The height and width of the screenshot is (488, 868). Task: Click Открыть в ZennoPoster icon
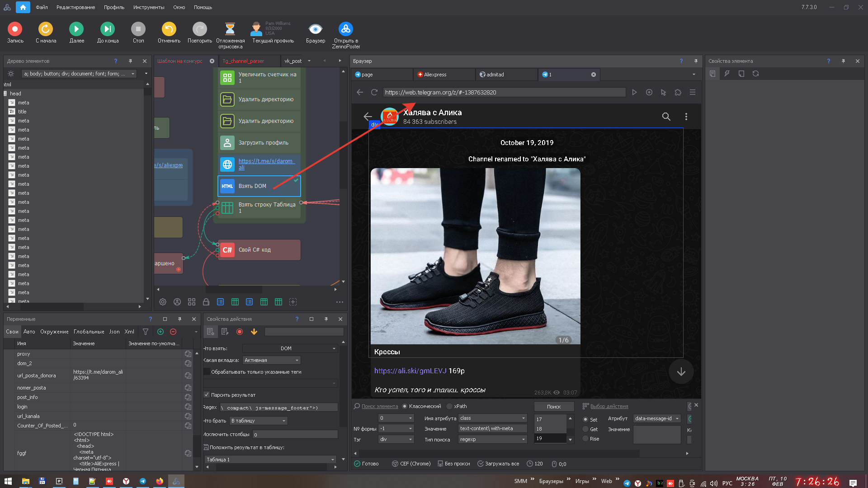[346, 29]
